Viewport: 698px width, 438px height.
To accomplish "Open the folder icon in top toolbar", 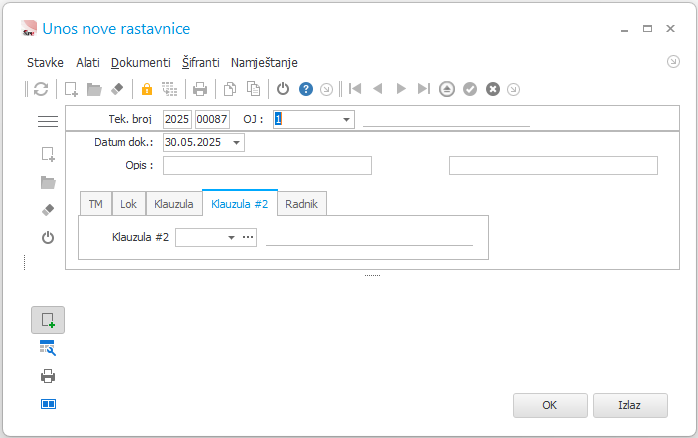I will pyautogui.click(x=94, y=89).
